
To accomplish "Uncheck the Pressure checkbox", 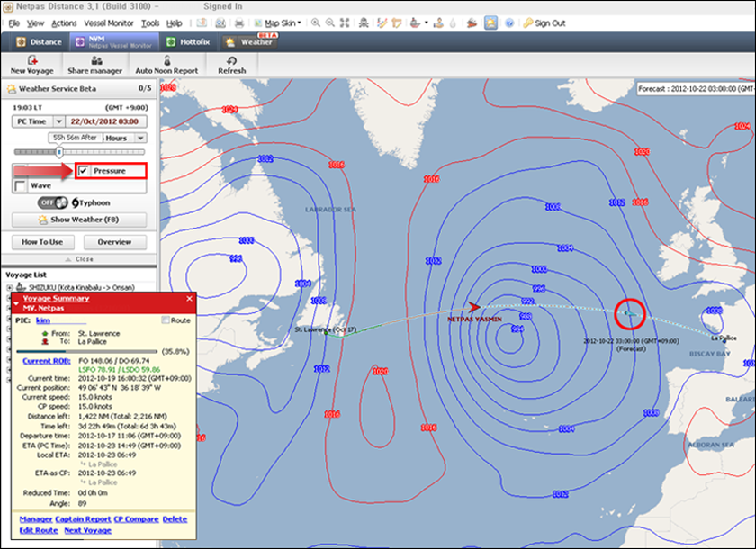I will 84,171.
